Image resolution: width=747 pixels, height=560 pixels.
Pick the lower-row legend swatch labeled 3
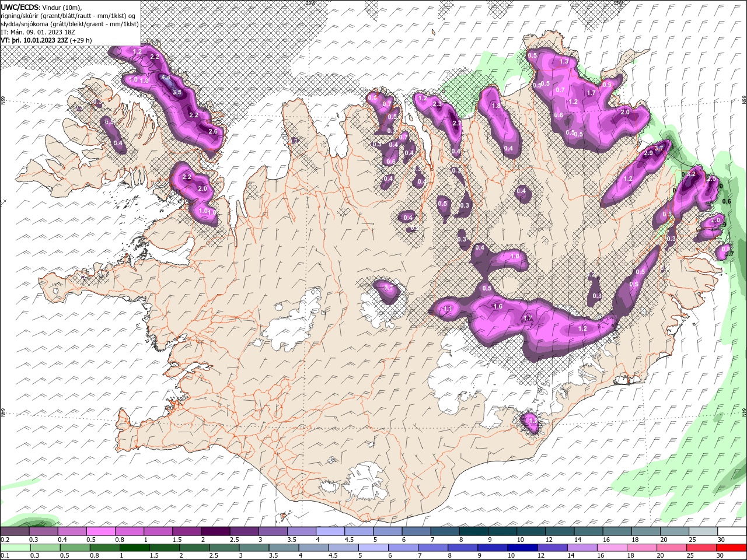254,548
